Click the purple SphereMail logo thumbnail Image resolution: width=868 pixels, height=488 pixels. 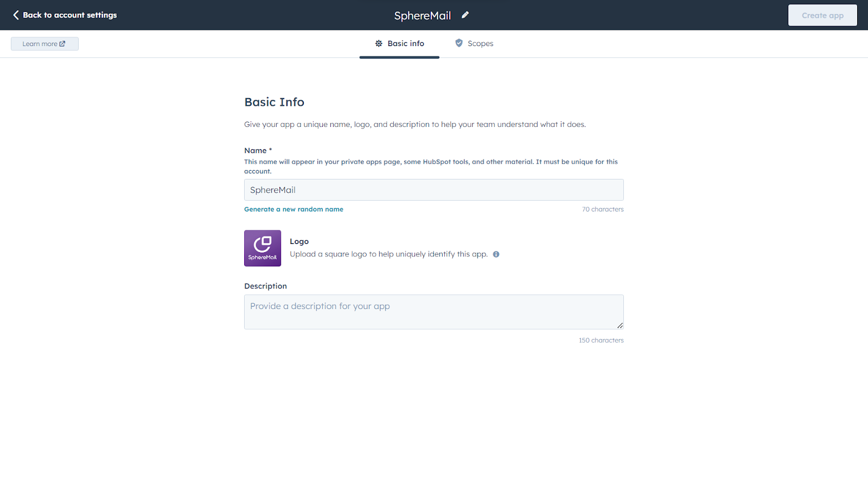pos(263,248)
